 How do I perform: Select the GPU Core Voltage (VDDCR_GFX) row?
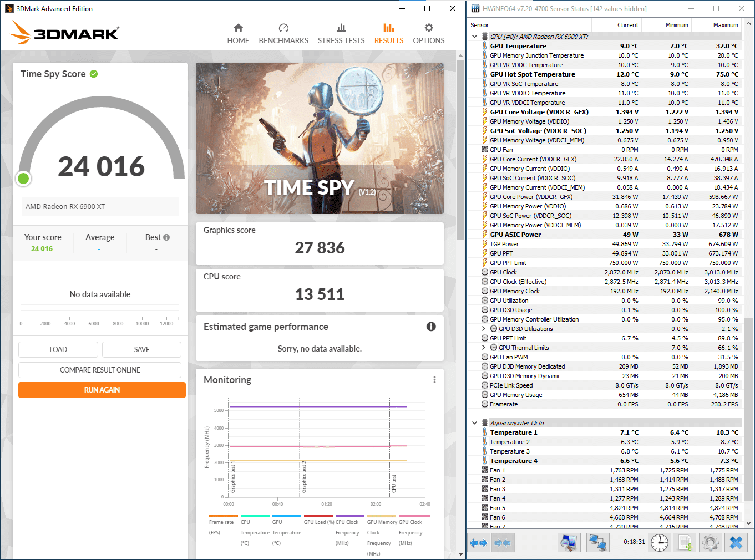[x=605, y=112]
